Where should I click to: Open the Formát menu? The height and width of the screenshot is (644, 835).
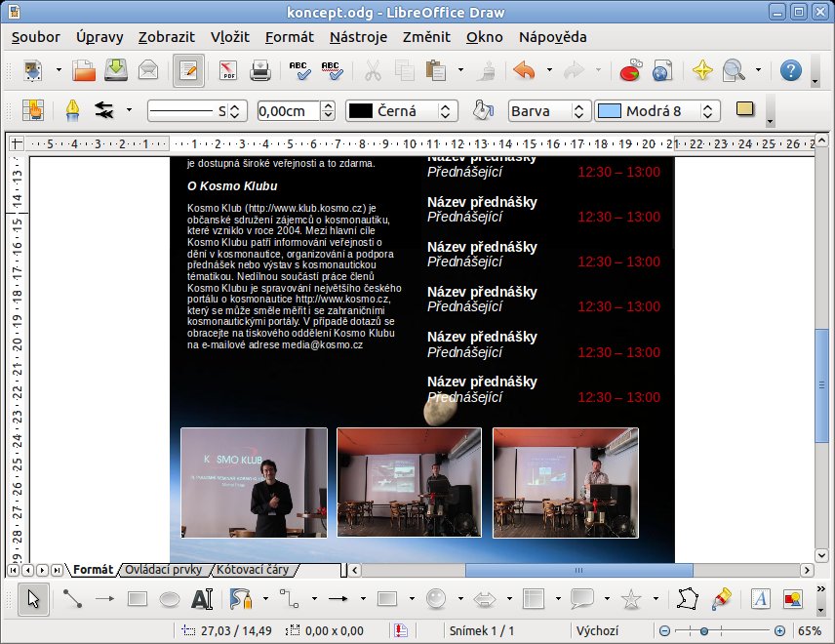pos(290,37)
